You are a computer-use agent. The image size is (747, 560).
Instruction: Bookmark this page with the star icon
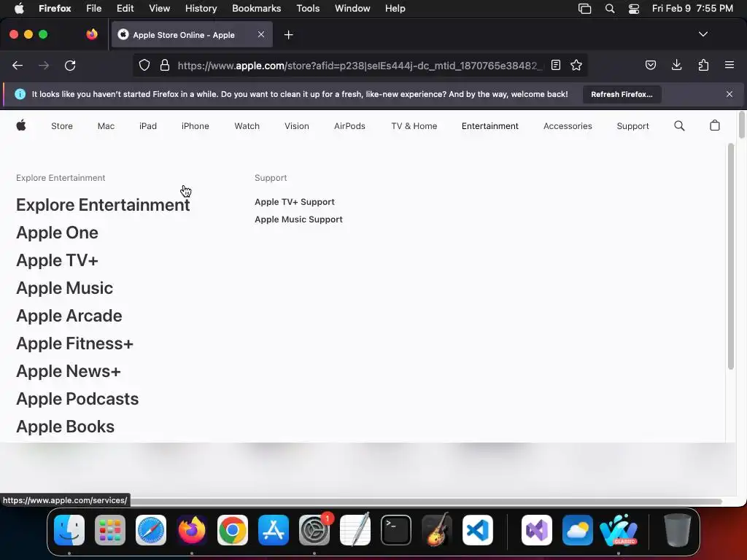[576, 65]
